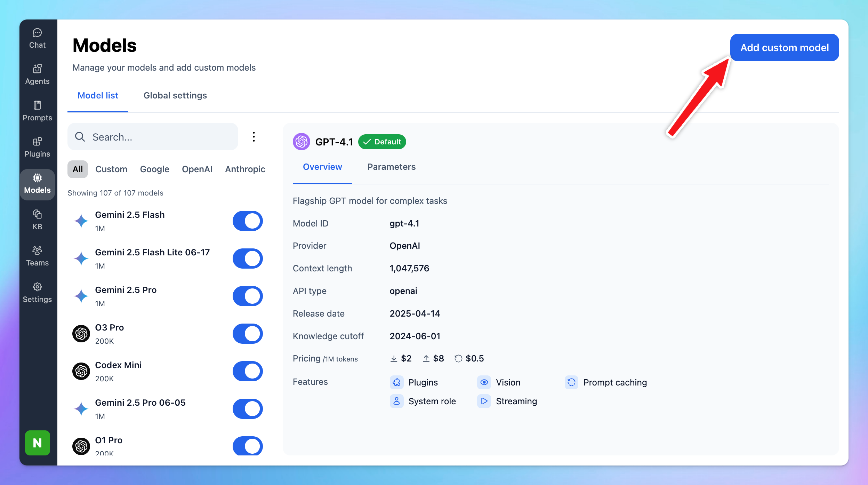868x485 pixels.
Task: Switch to the Global settings tab
Action: tap(175, 95)
